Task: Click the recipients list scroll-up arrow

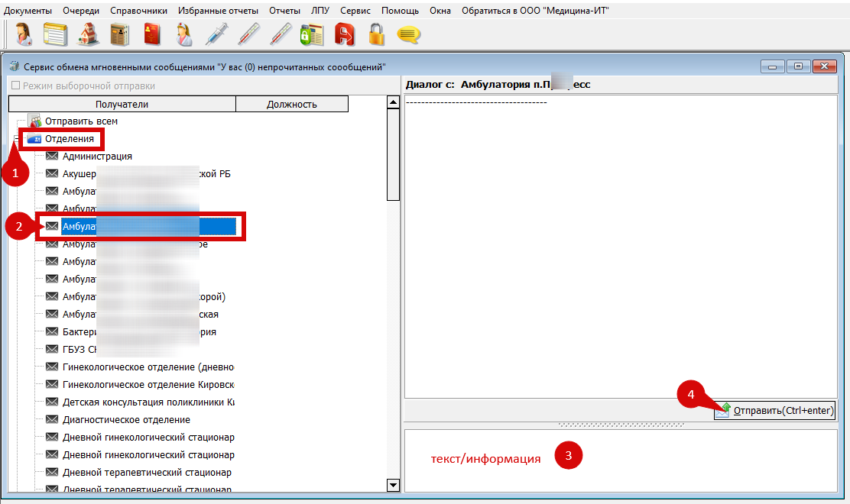Action: [393, 102]
